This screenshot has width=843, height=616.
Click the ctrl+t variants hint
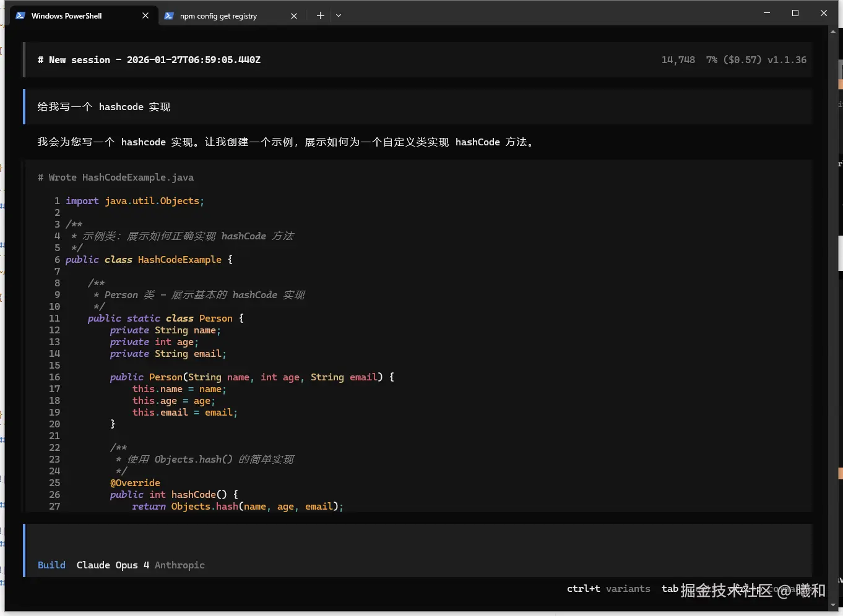coord(608,589)
